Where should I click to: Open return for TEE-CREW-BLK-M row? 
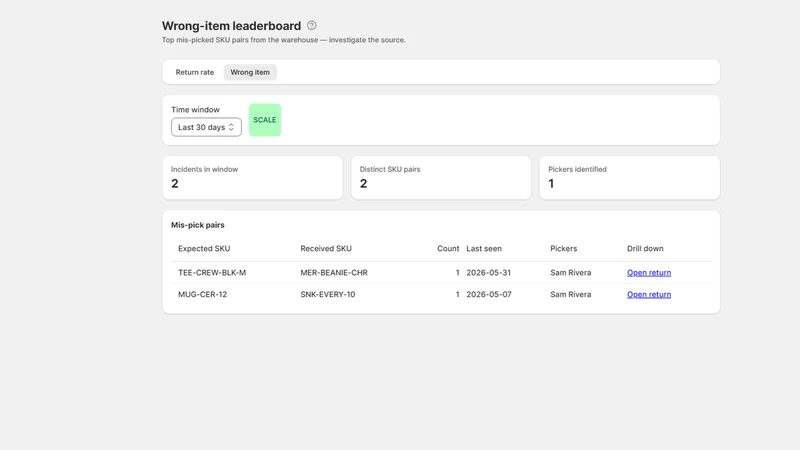[649, 272]
